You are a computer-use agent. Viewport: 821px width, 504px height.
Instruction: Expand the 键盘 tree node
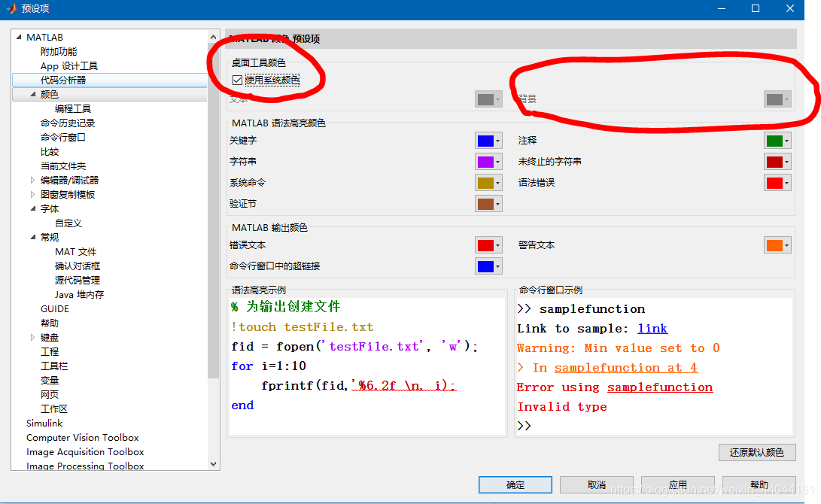point(32,338)
